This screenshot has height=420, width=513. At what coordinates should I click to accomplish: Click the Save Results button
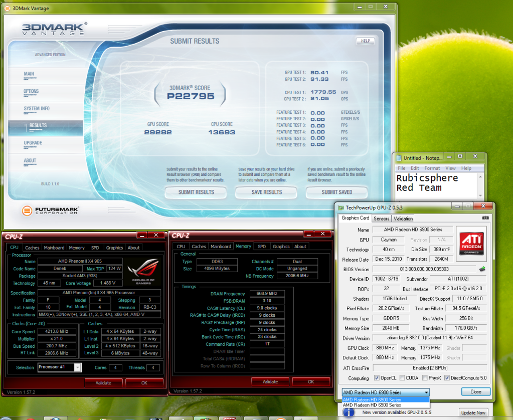(x=266, y=192)
